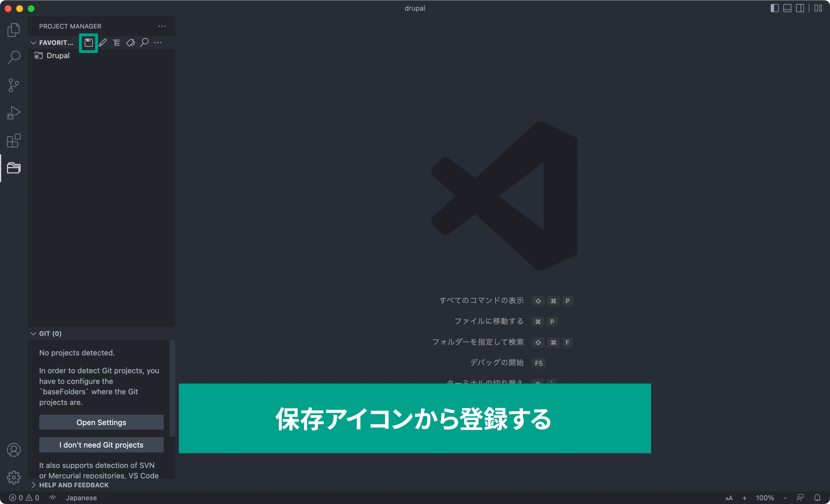Open the Manage gear icon
830x504 pixels.
click(14, 478)
